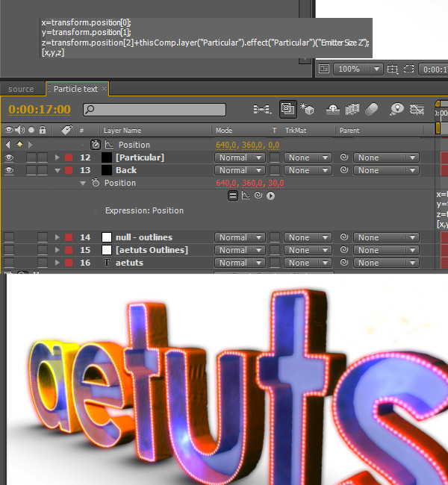Click the text layer T icon of aetuts

107,263
